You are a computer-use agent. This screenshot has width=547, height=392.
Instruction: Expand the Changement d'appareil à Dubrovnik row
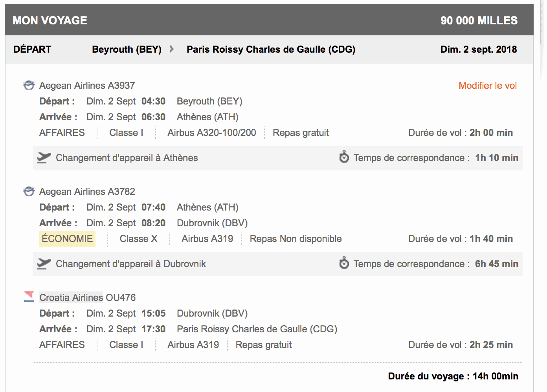point(131,264)
